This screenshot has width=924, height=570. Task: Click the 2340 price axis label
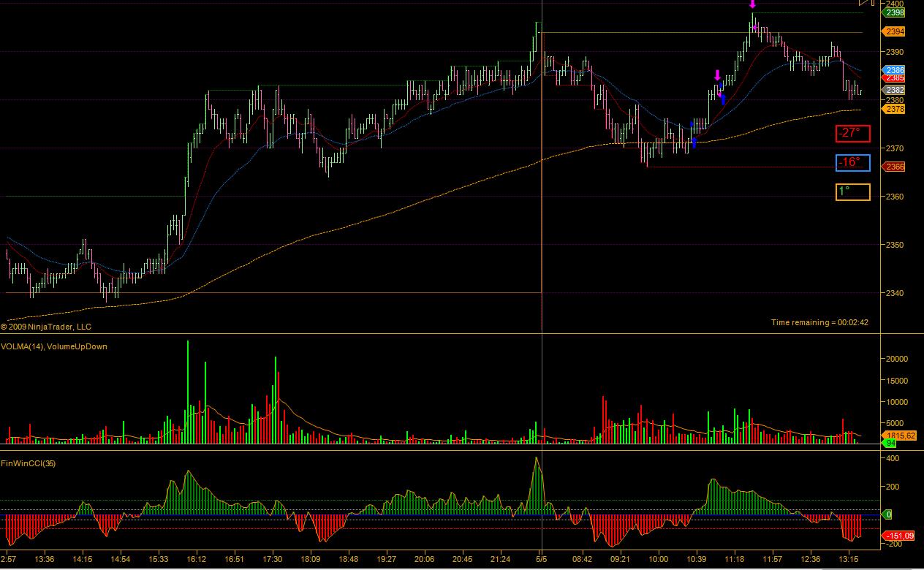896,293
